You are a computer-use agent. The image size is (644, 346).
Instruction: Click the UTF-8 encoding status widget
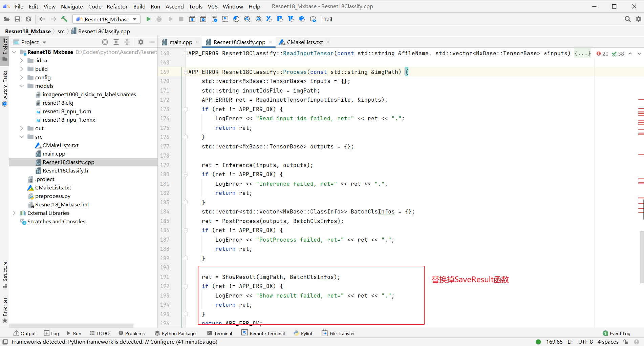585,342
